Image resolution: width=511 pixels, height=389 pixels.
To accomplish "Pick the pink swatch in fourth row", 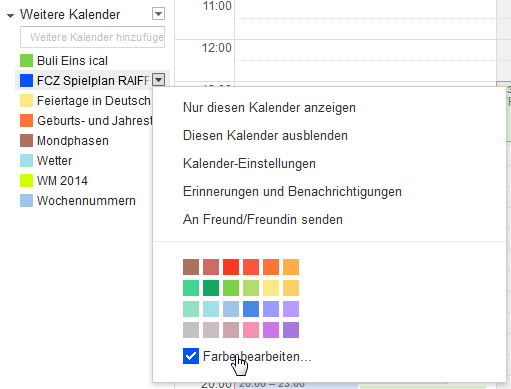I will [x=251, y=330].
